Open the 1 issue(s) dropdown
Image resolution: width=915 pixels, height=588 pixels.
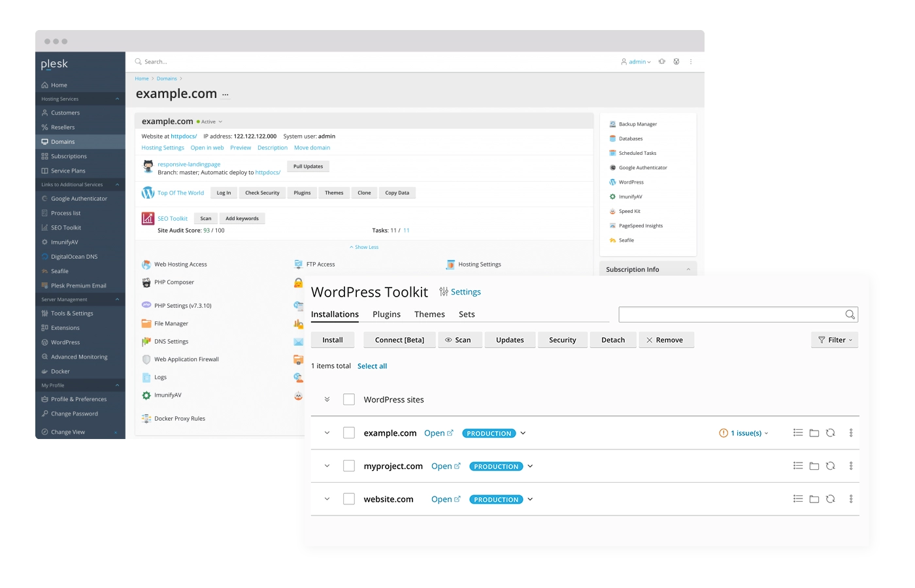click(x=744, y=433)
